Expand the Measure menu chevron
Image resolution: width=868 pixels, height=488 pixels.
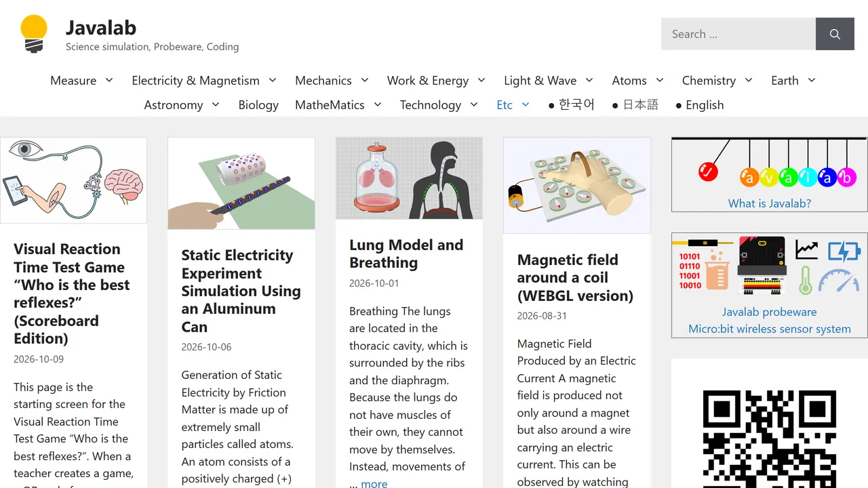click(109, 80)
